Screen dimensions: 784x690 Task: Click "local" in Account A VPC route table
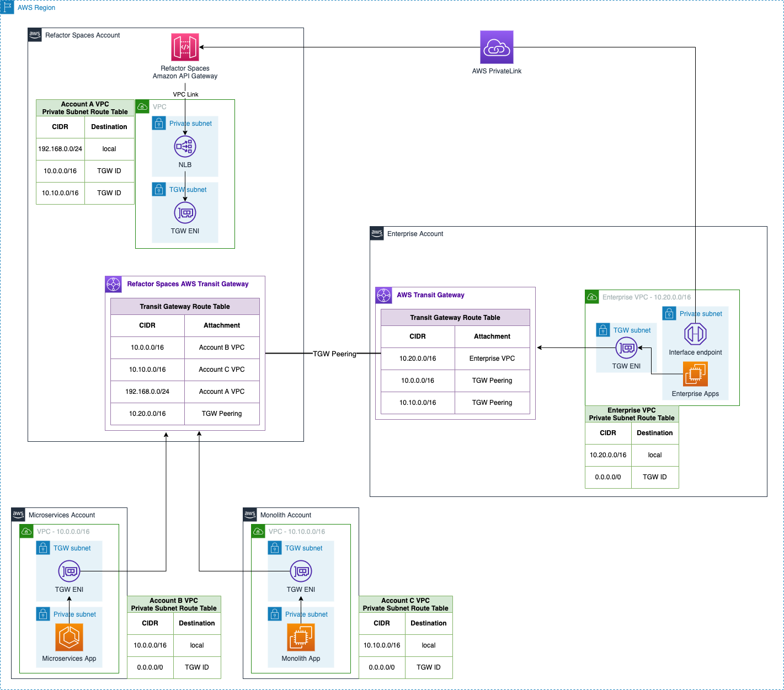click(x=109, y=149)
